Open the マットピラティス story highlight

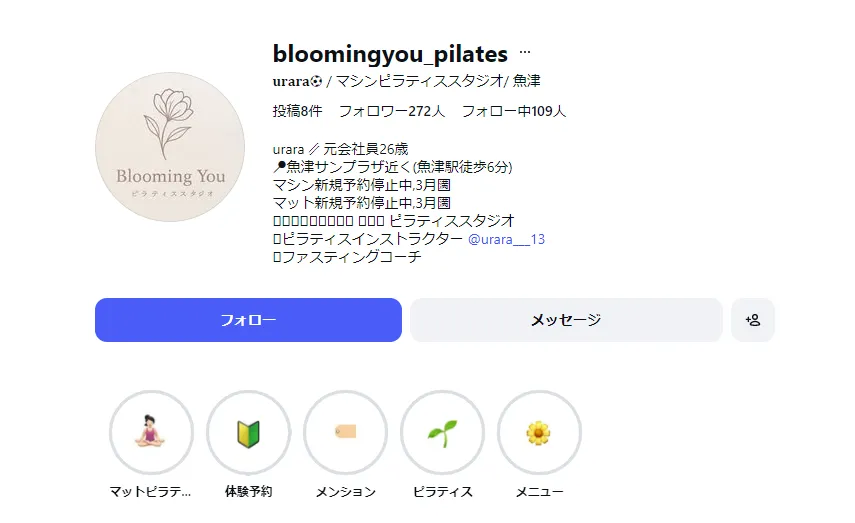pos(151,432)
